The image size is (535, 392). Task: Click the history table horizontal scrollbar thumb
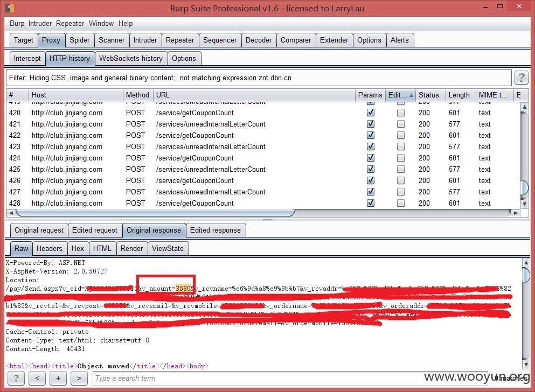coord(155,213)
